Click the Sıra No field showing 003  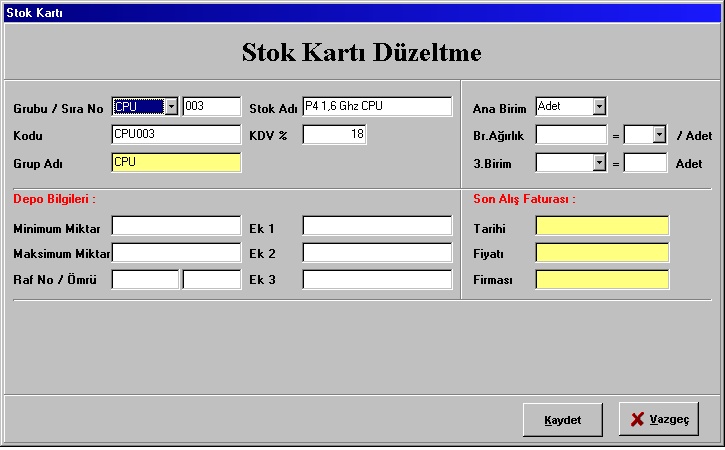pos(211,107)
